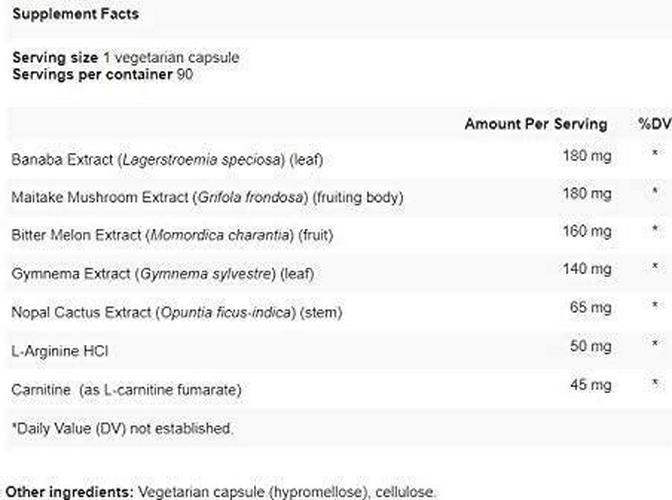Viewport: 672px width, 500px height.
Task: Click the Daily Value not established footnote
Action: tap(122, 428)
